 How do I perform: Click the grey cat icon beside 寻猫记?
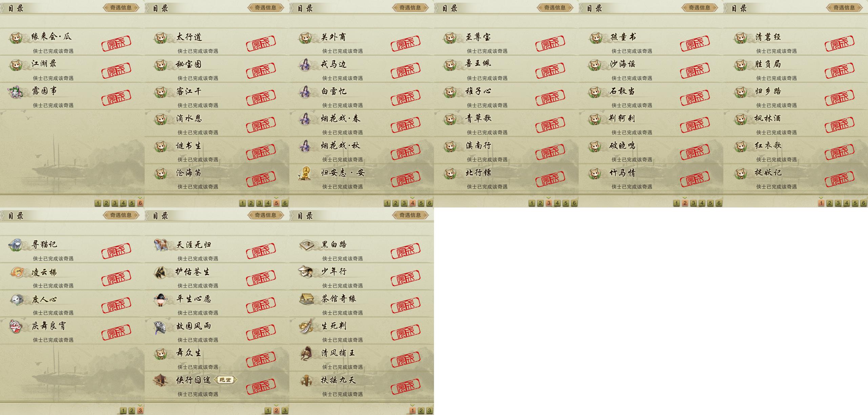pos(16,245)
